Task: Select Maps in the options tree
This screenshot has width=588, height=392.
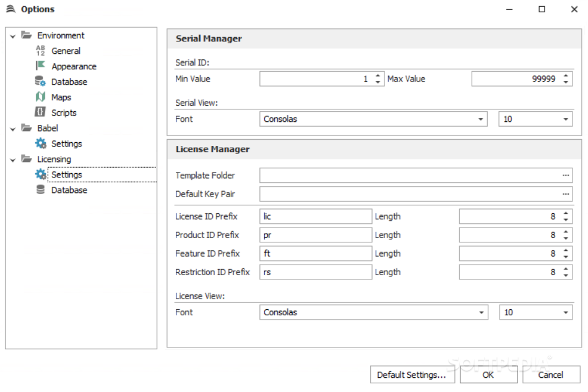Action: [x=61, y=98]
